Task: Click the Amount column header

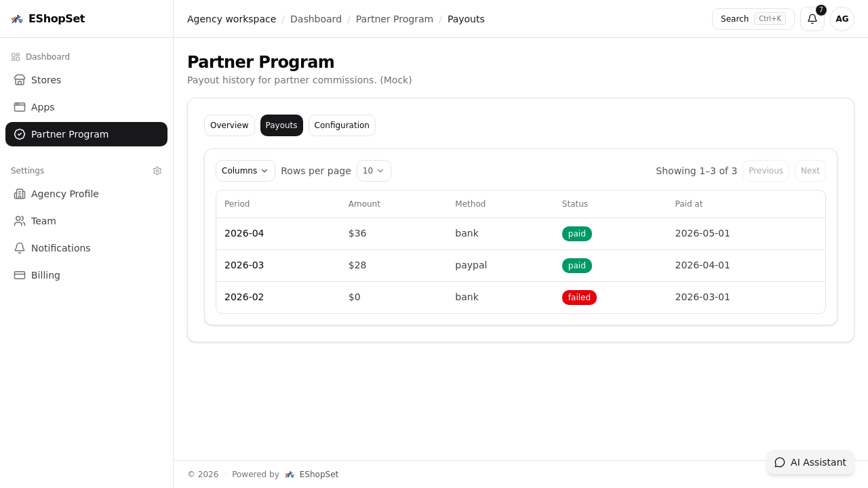Action: (364, 204)
